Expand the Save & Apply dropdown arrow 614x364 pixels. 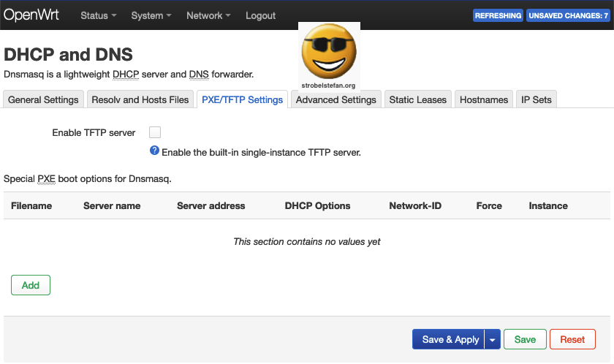[x=493, y=339]
